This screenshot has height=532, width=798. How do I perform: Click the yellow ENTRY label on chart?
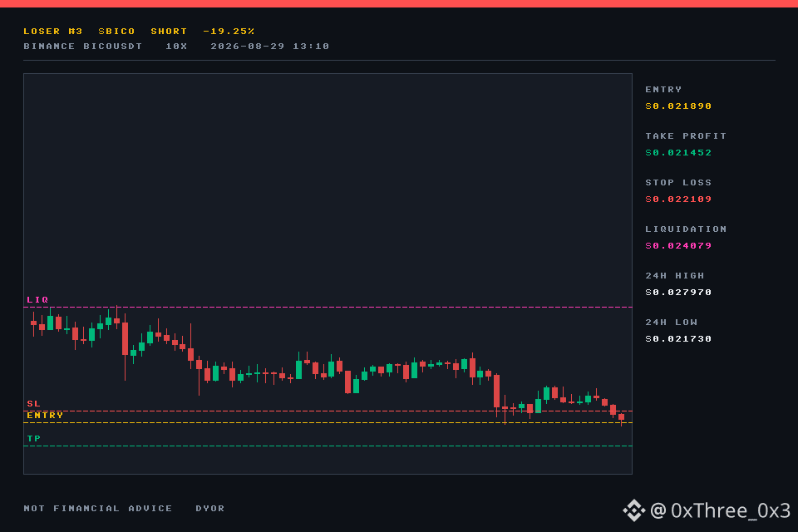pos(45,416)
